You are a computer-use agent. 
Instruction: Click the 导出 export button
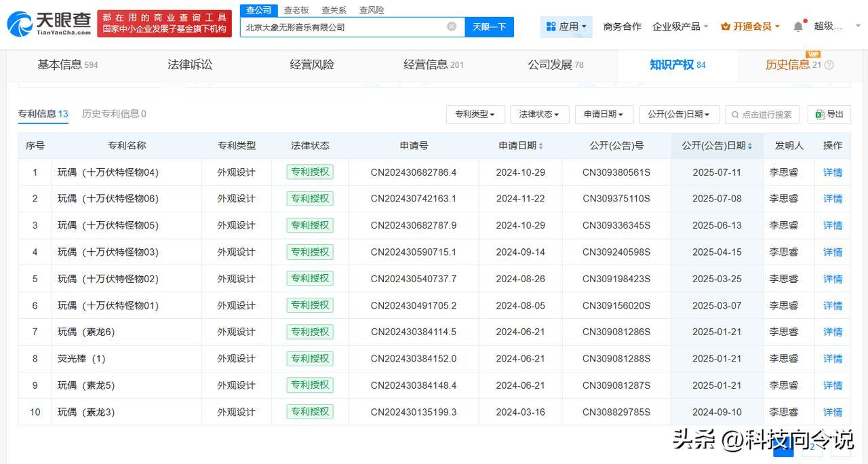(829, 115)
